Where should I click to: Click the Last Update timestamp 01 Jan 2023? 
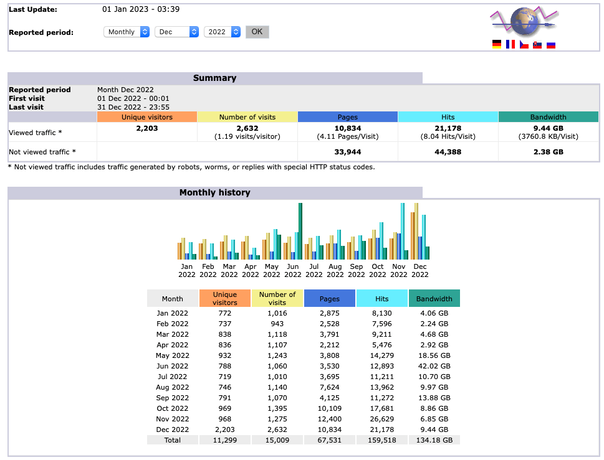(141, 9)
